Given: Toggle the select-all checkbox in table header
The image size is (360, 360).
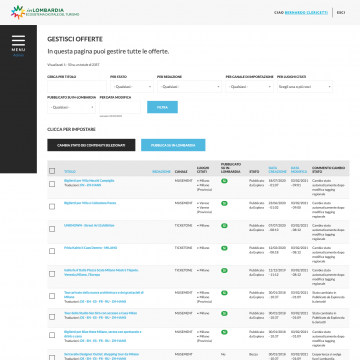Looking at the screenshot, I should (52, 171).
